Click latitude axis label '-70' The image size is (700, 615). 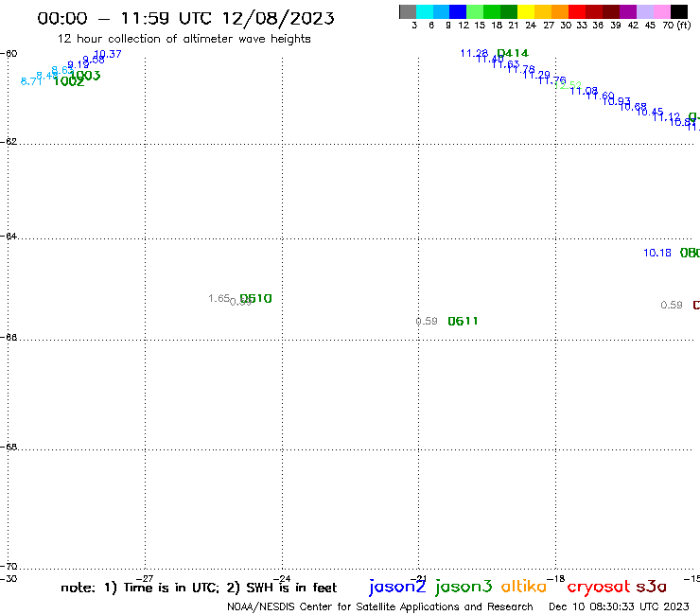pos(9,567)
